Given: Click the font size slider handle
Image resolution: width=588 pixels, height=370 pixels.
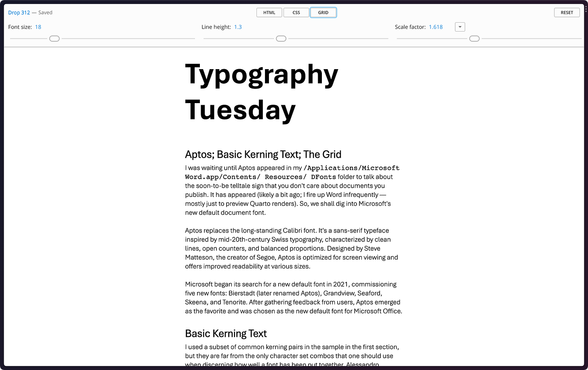Looking at the screenshot, I should pos(55,39).
